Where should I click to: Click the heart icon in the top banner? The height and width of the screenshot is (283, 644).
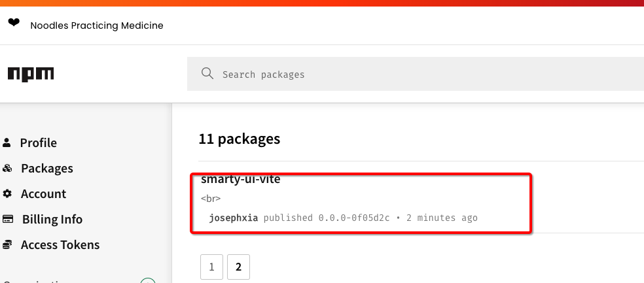(14, 23)
